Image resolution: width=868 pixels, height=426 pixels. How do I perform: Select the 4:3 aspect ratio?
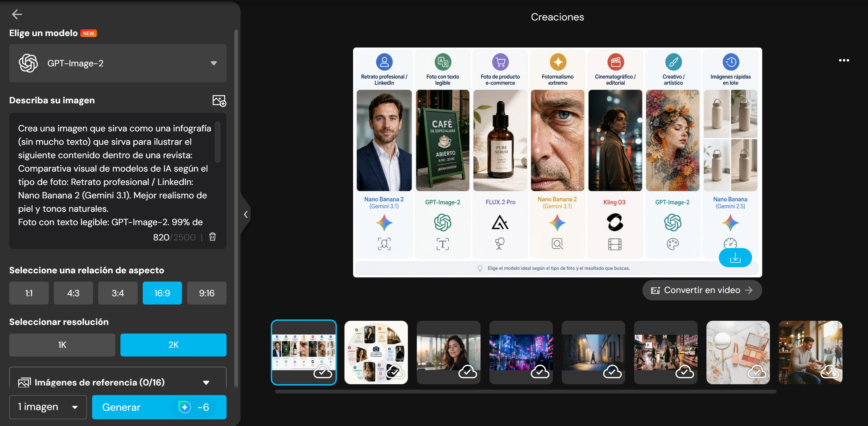(74, 293)
